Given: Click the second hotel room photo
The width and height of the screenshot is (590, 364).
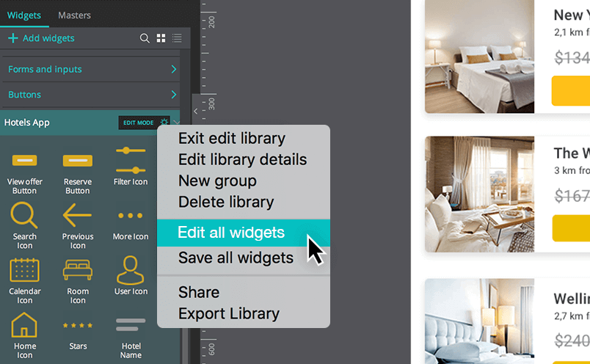Looking at the screenshot, I should (x=479, y=194).
